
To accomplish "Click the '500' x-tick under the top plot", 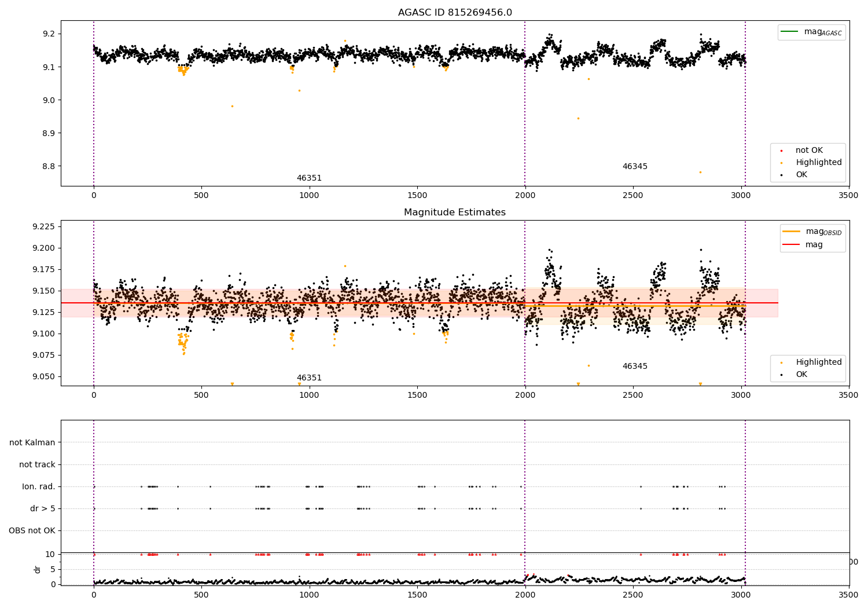I will coord(201,195).
